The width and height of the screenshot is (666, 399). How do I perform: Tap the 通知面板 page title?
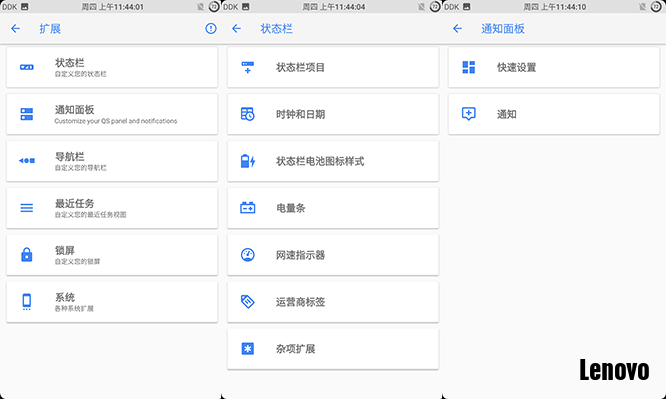click(503, 28)
